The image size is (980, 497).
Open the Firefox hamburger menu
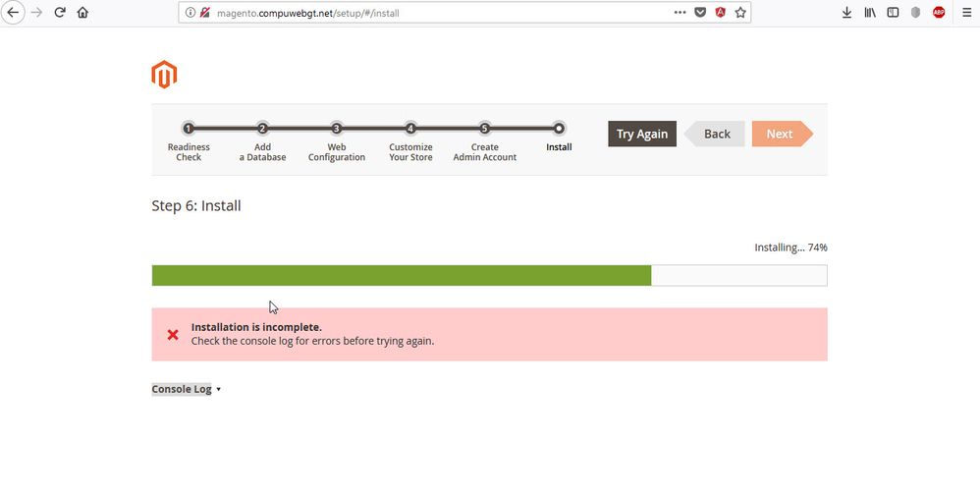coord(964,13)
